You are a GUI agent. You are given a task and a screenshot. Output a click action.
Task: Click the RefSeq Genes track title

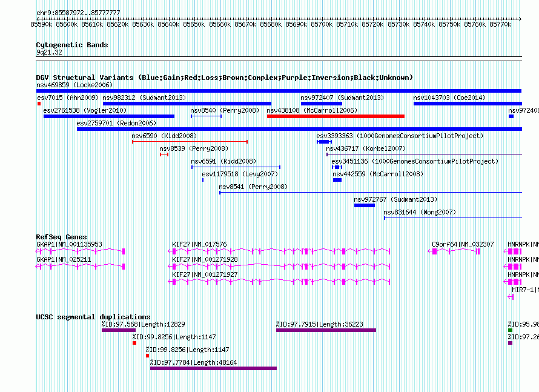[x=62, y=236]
